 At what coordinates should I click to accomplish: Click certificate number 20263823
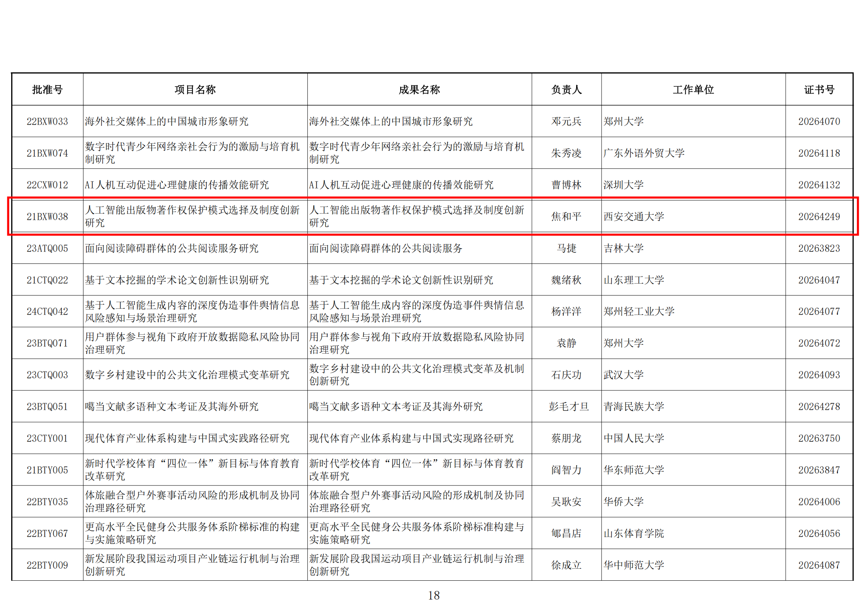[819, 248]
